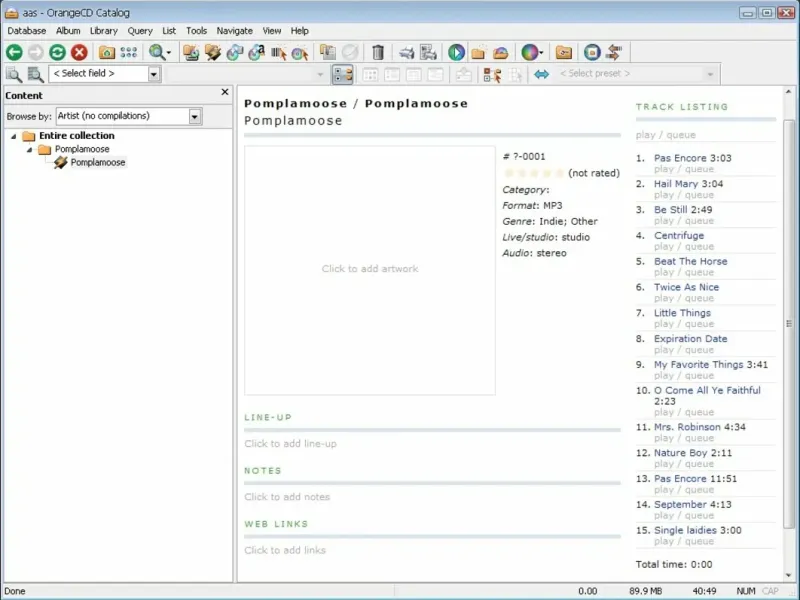
Task: Open the Select field dropdown
Action: point(154,74)
